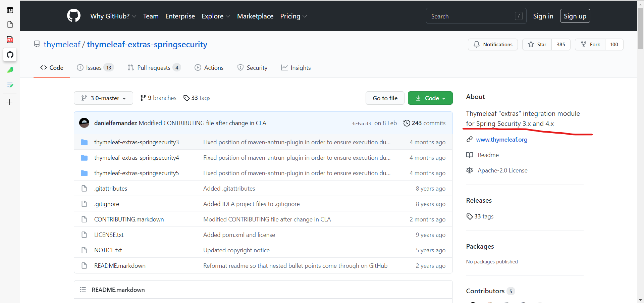Click Enterprise in top navigation

point(180,16)
